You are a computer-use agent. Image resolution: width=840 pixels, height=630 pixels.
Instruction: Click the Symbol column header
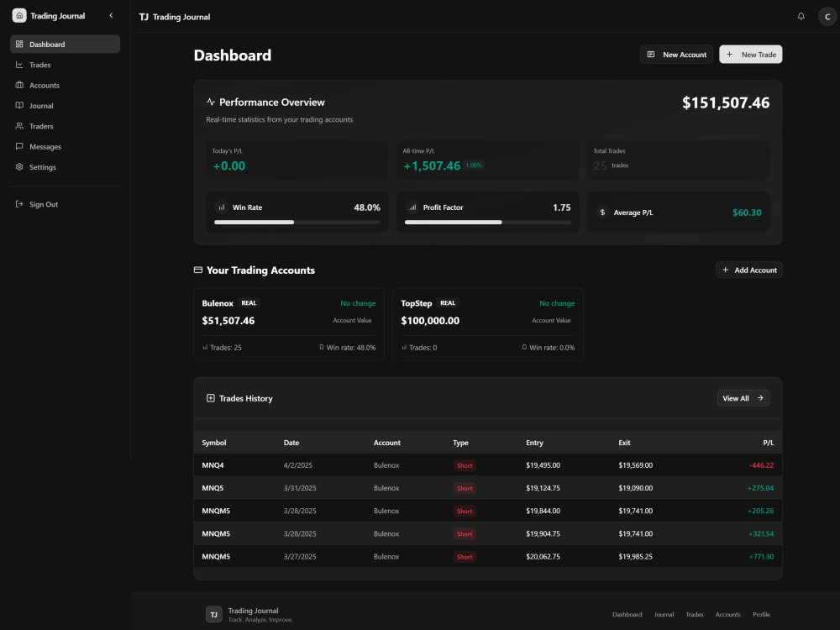[213, 443]
